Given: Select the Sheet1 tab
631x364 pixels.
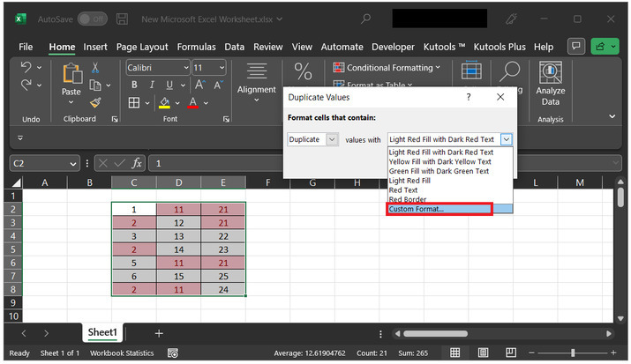Looking at the screenshot, I should click(x=102, y=332).
